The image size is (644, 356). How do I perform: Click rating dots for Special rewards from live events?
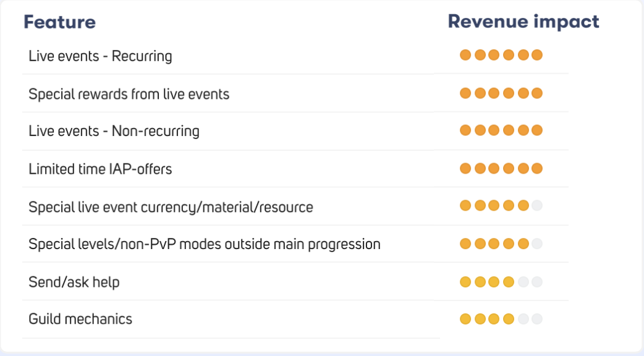(501, 93)
